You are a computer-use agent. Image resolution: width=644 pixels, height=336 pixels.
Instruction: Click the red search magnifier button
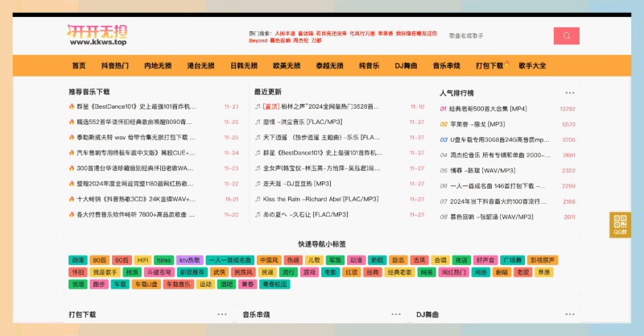click(x=567, y=35)
